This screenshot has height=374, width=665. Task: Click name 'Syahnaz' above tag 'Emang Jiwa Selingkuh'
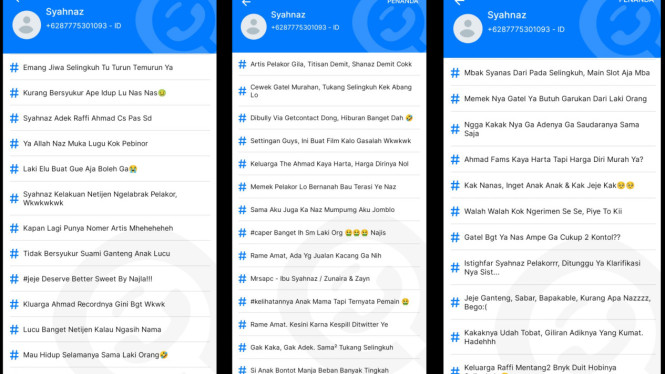click(65, 12)
